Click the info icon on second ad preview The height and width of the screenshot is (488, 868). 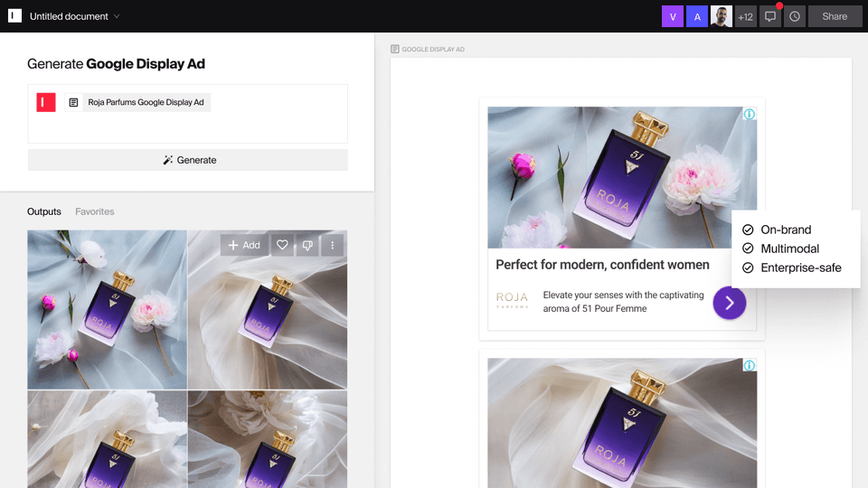pos(749,365)
